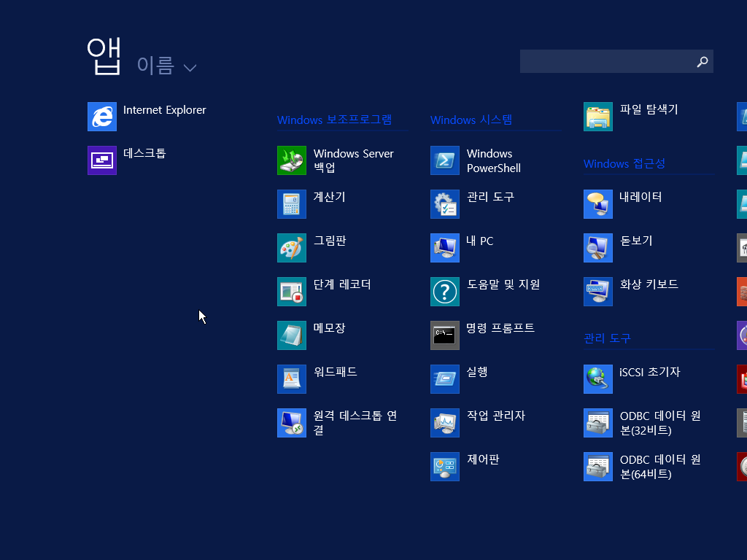Click the 워드패드 label text
Viewport: 747px width, 560px height.
click(335, 372)
